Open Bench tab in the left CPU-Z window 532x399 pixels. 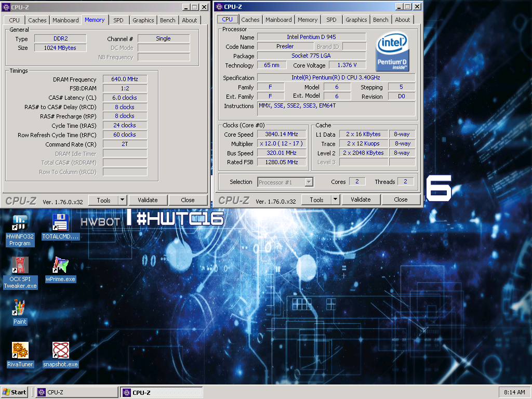tap(168, 20)
